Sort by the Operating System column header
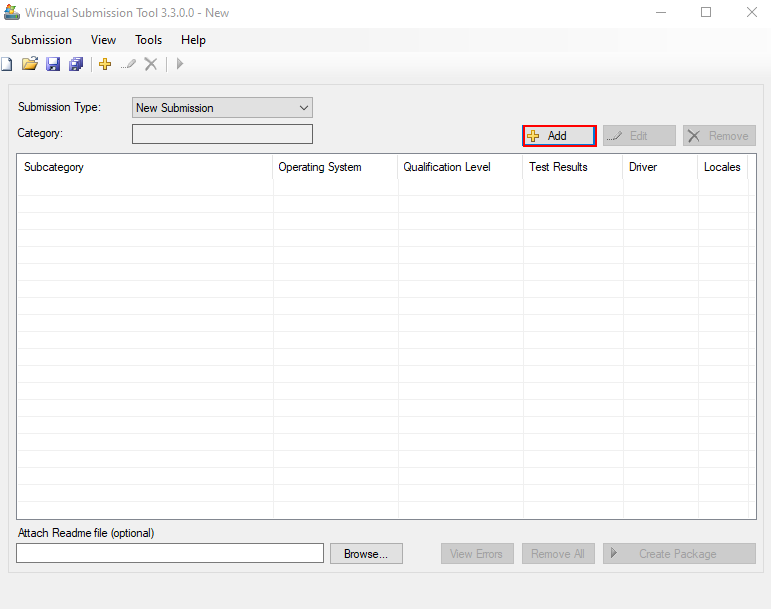The width and height of the screenshot is (771, 609). click(x=335, y=167)
